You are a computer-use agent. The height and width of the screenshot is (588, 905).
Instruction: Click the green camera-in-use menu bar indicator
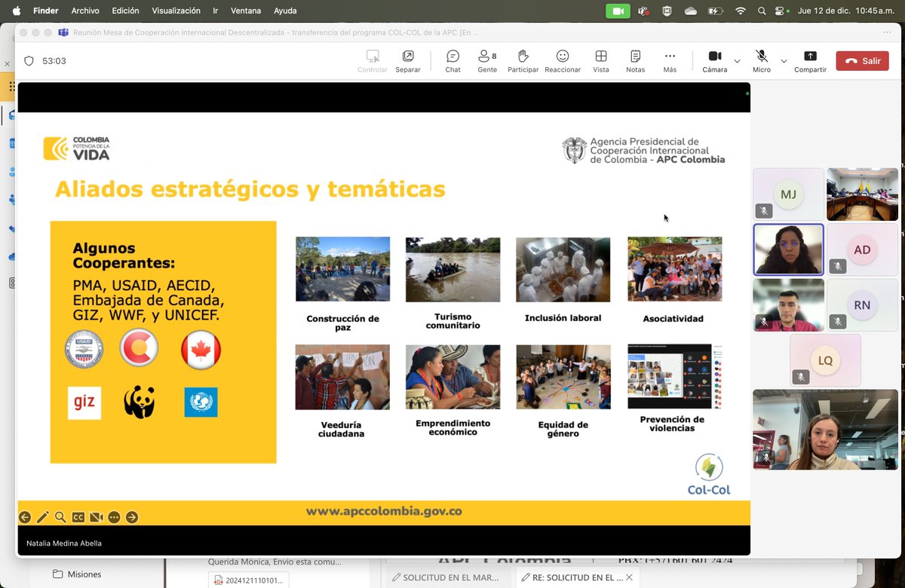point(618,11)
